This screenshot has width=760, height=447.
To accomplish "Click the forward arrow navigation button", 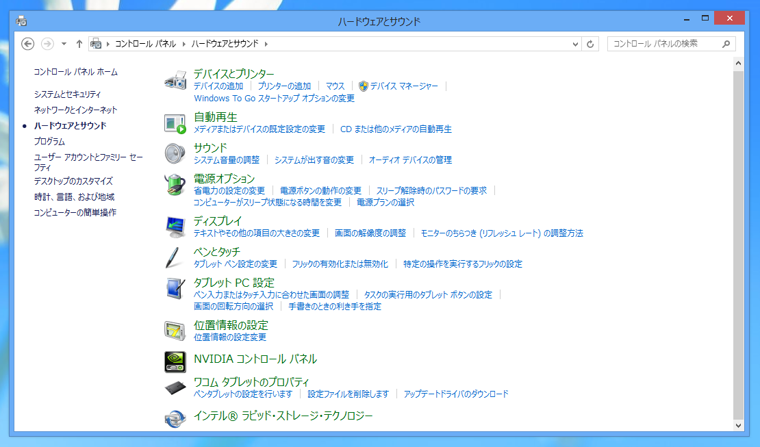I will click(x=47, y=44).
